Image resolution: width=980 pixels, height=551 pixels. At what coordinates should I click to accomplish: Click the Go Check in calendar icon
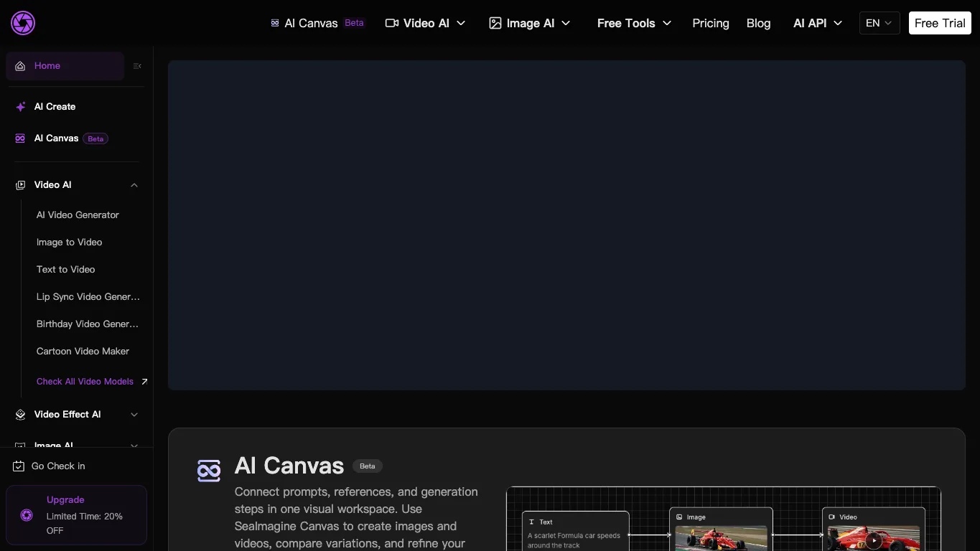[x=19, y=466]
